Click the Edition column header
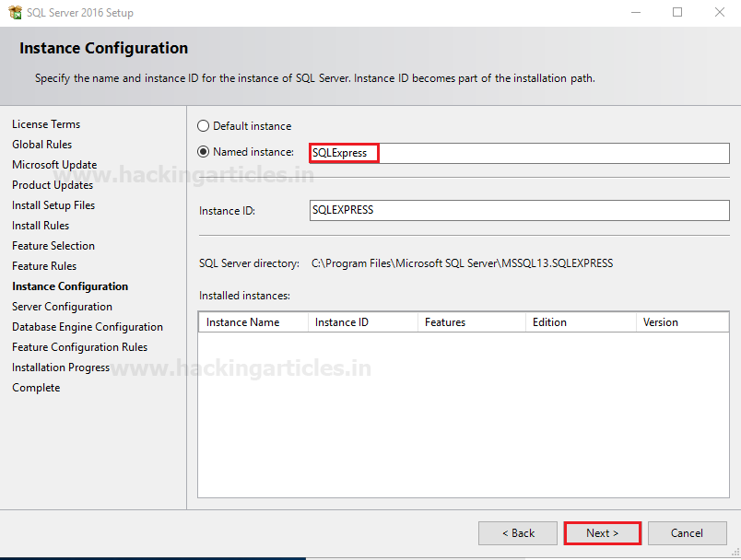741x560 pixels. coord(581,322)
